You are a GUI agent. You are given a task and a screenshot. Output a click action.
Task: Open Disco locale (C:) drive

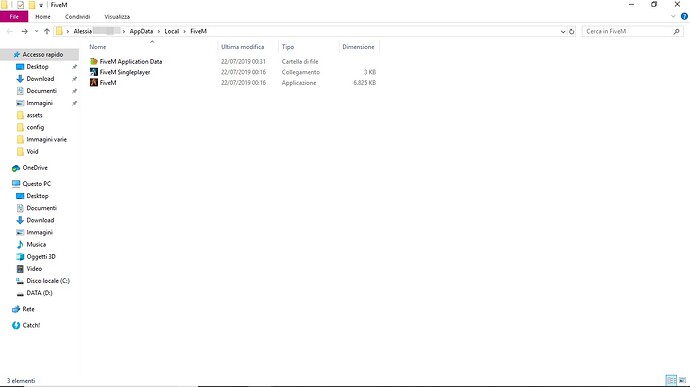coord(48,281)
